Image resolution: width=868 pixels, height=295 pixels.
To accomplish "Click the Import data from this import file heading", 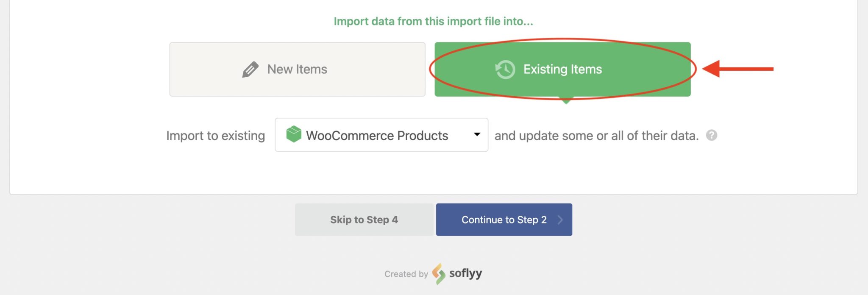I will click(434, 21).
